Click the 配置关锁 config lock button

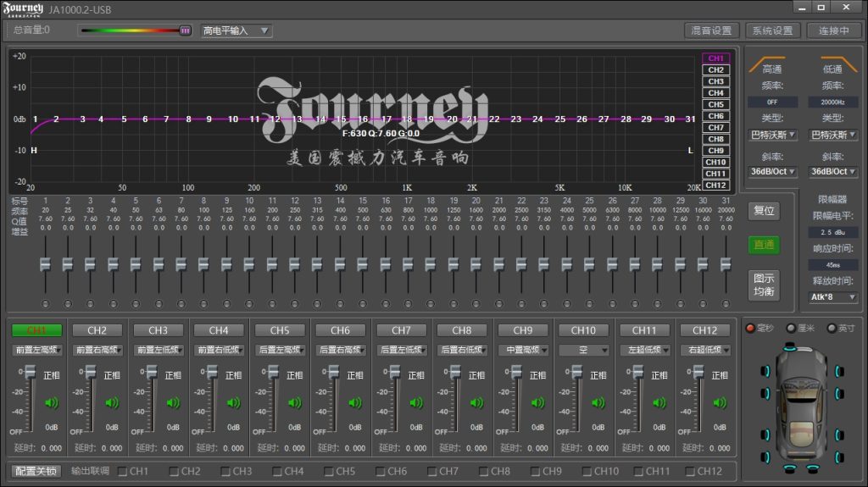point(36,471)
